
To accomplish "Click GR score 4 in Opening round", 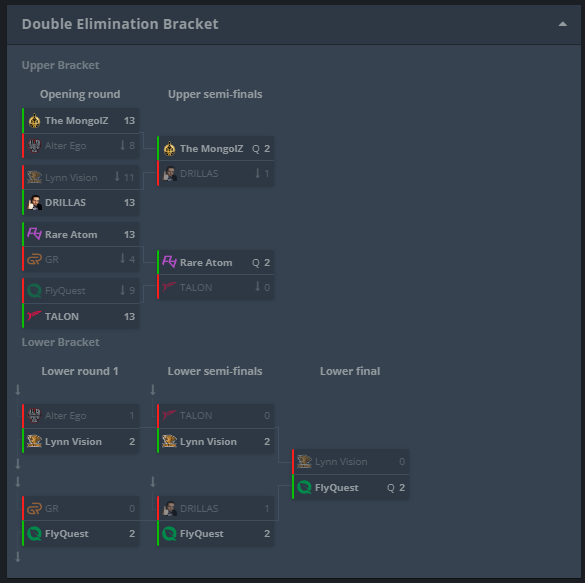I will coord(132,259).
